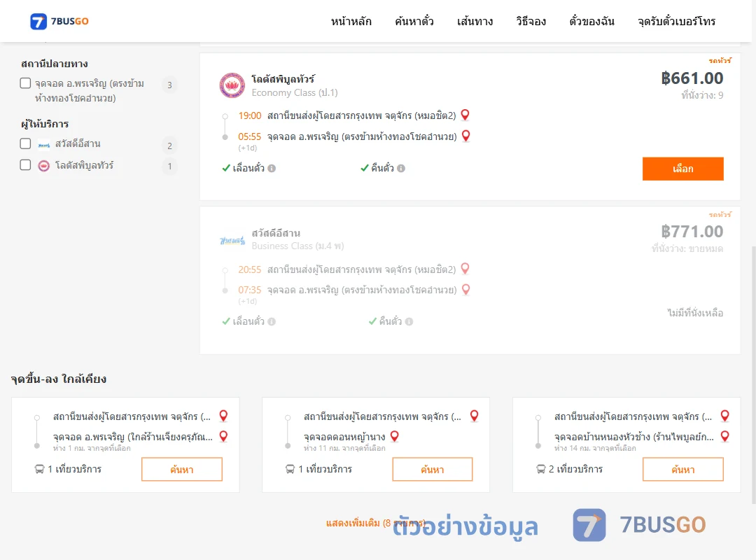756x560 pixels.
Task: Click the 7BUSGO logo in header
Action: 59,21
